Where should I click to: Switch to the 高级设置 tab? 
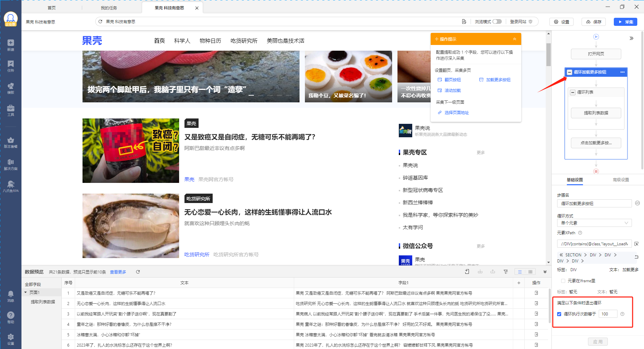621,180
